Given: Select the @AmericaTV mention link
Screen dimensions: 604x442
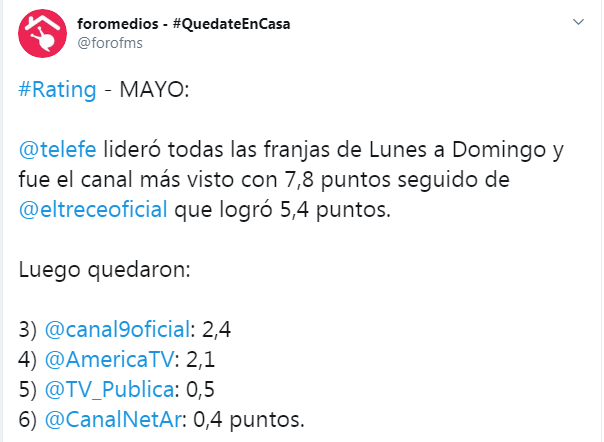Looking at the screenshot, I should pyautogui.click(x=109, y=360).
